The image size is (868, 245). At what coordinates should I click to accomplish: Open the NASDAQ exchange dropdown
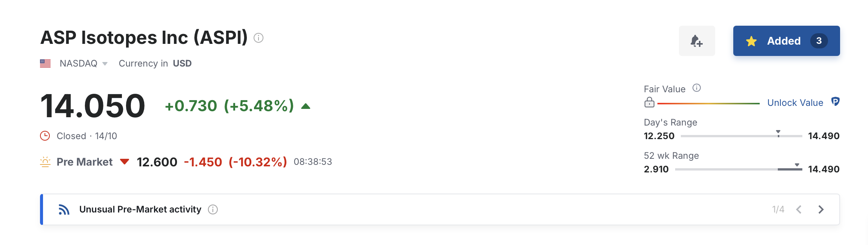83,64
